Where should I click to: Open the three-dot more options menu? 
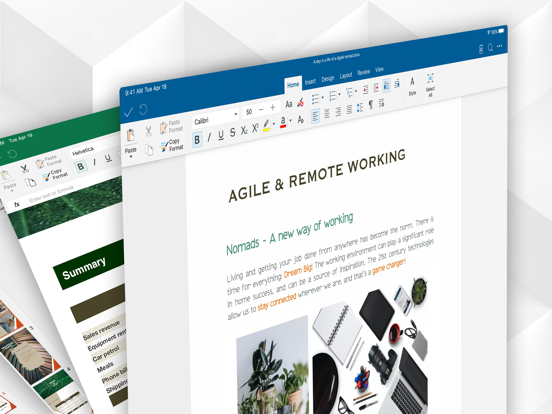pos(500,46)
